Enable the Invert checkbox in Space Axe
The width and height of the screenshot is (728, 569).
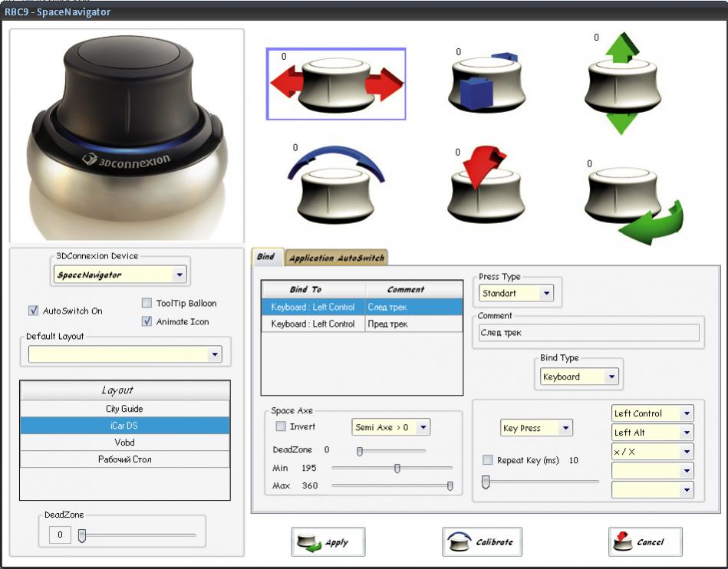click(281, 426)
